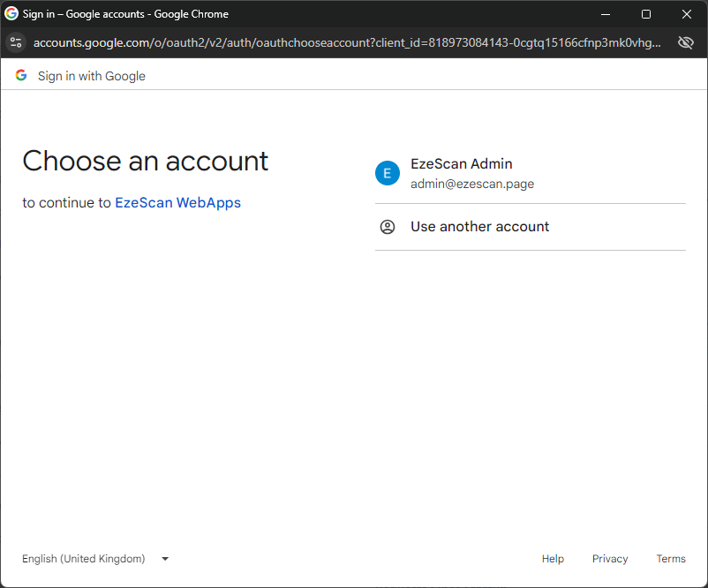The height and width of the screenshot is (588, 708).
Task: Select the EzeScan Admin account name
Action: (x=461, y=164)
